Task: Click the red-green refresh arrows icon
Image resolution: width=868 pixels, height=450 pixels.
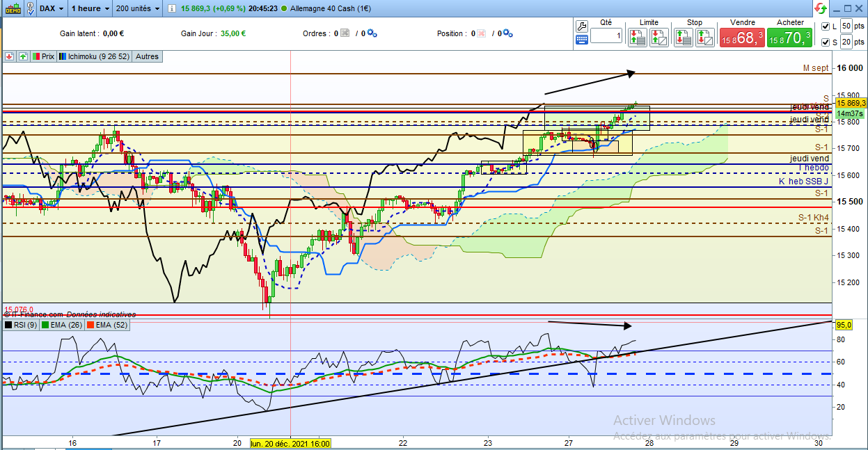Action: pos(821,8)
